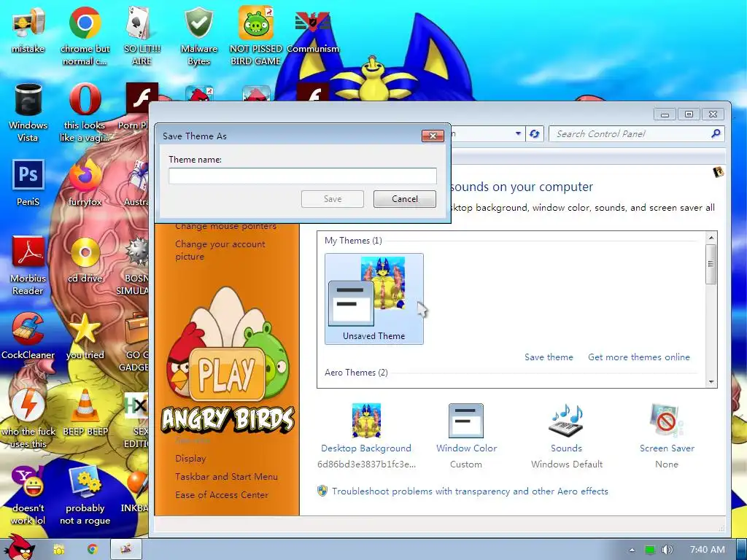Show hidden tray icons arrow
Viewport: 747px width, 560px height.
(632, 550)
